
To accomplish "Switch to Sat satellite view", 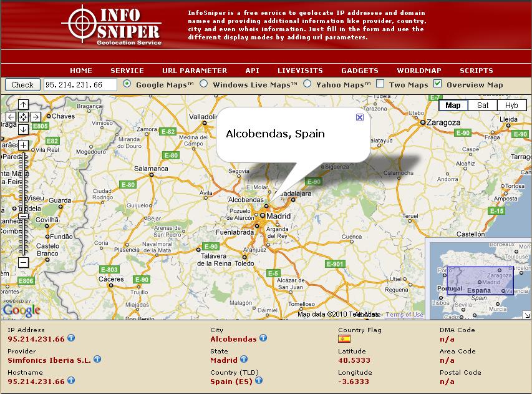I will click(483, 106).
